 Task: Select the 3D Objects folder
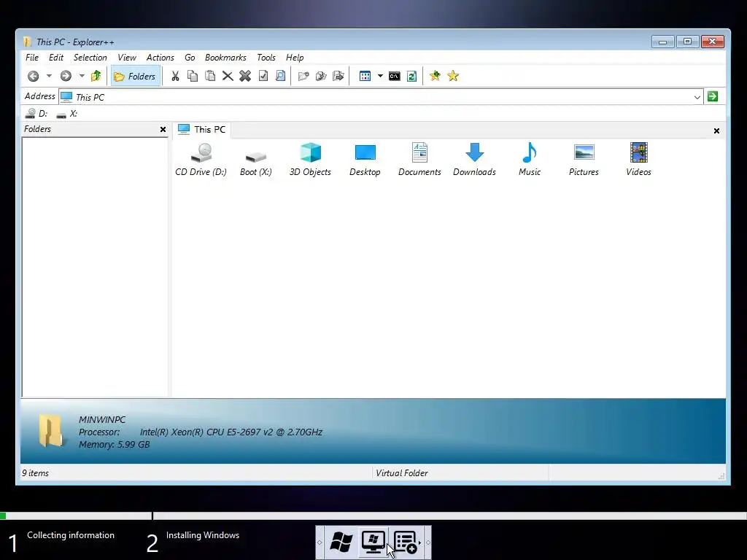coord(310,160)
